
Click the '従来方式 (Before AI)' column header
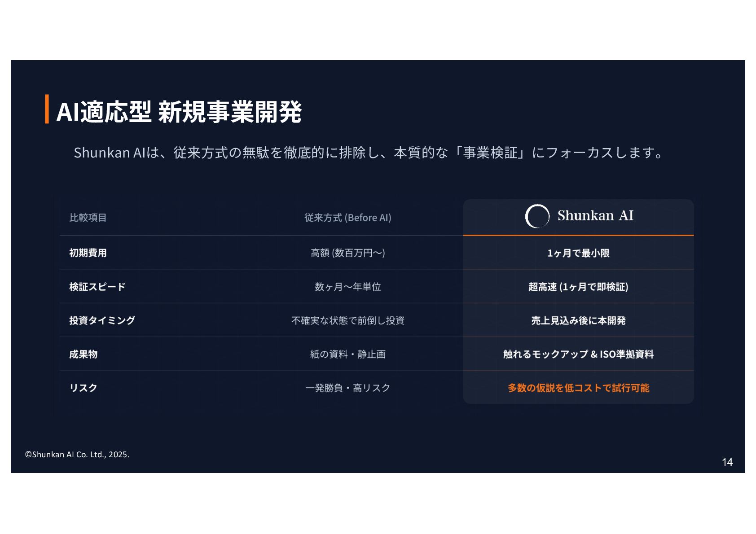click(348, 218)
